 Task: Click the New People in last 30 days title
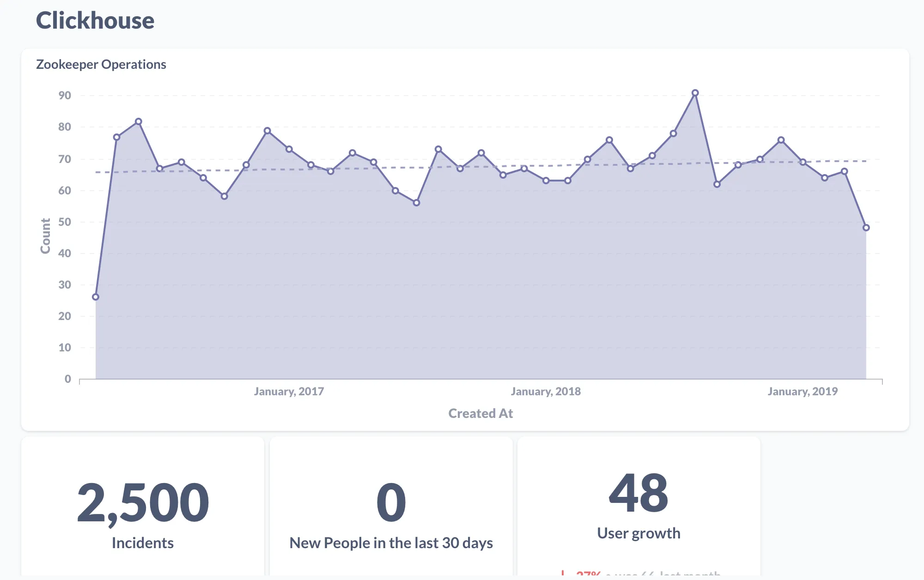coord(391,543)
